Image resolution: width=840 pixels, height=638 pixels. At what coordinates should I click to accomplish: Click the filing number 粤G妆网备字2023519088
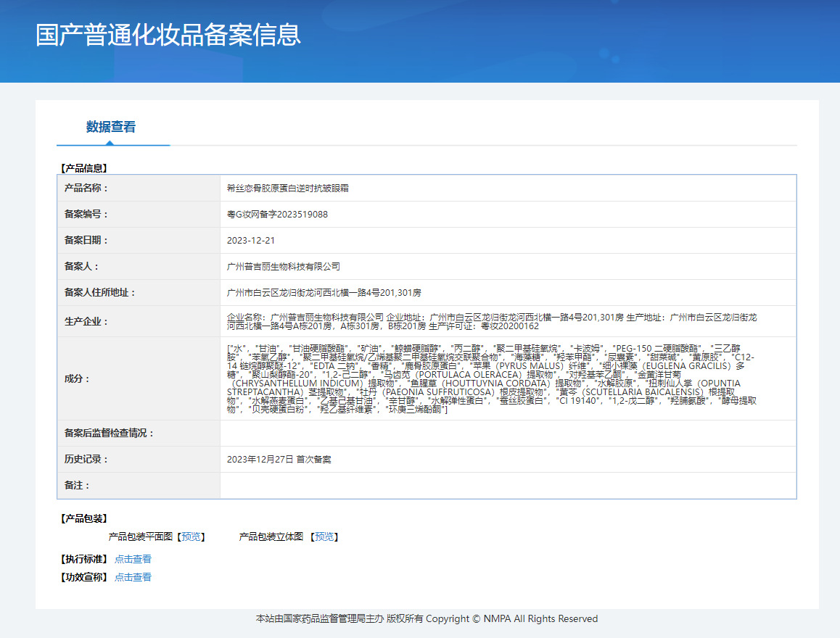[x=277, y=214]
